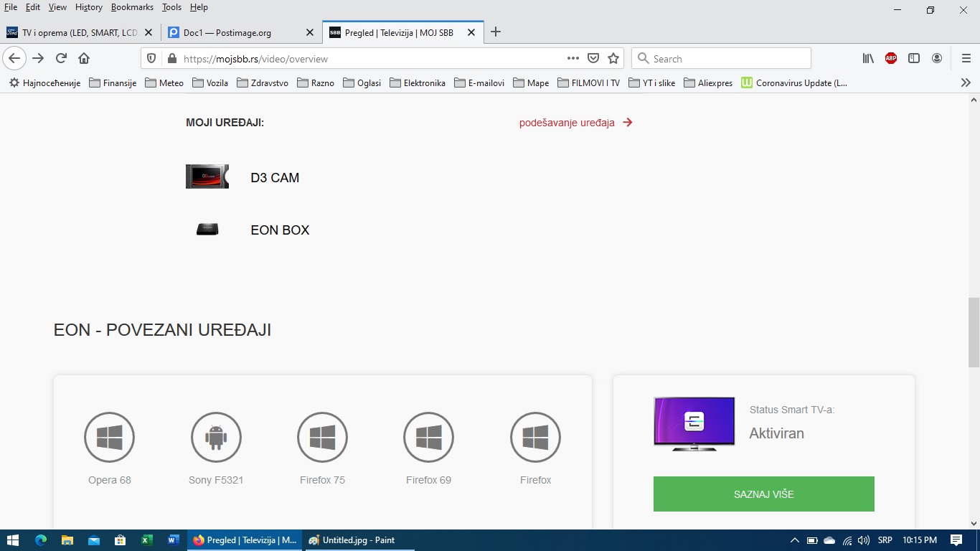This screenshot has height=551, width=980.
Task: Open the Bookmarks menu
Action: click(132, 7)
